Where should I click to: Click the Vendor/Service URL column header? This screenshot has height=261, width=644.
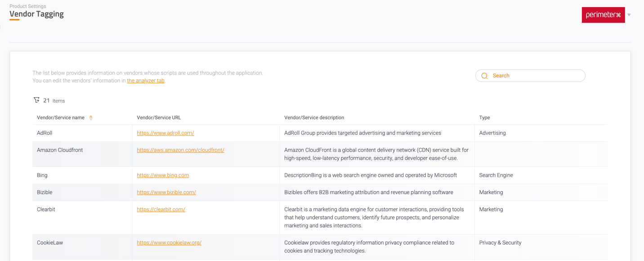click(159, 118)
